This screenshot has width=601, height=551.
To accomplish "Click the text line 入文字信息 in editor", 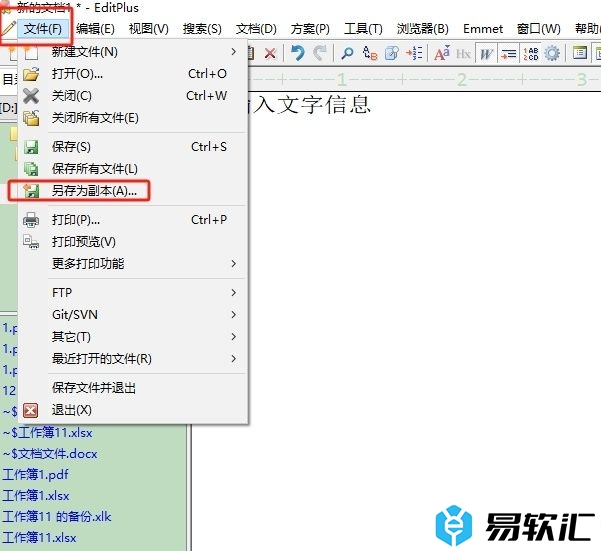I will pos(310,105).
